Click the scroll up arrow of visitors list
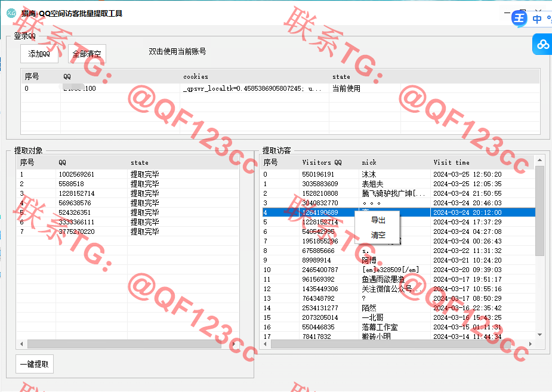Viewport: 552px width, 392px height. click(x=539, y=160)
